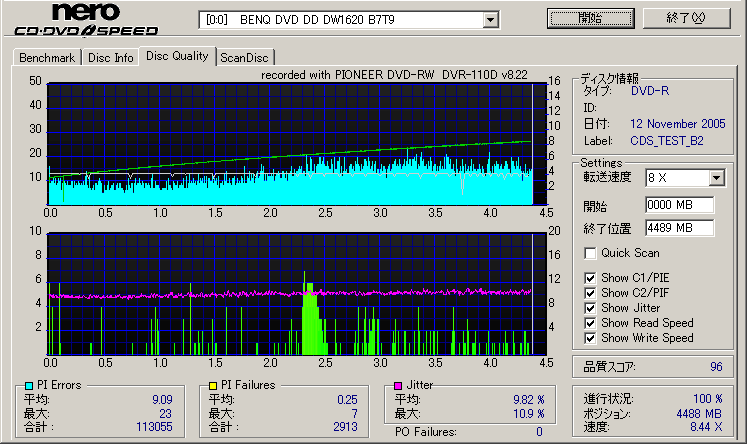This screenshot has width=747, height=444.
Task: Click the PI Errors total 113055
Action: (154, 427)
